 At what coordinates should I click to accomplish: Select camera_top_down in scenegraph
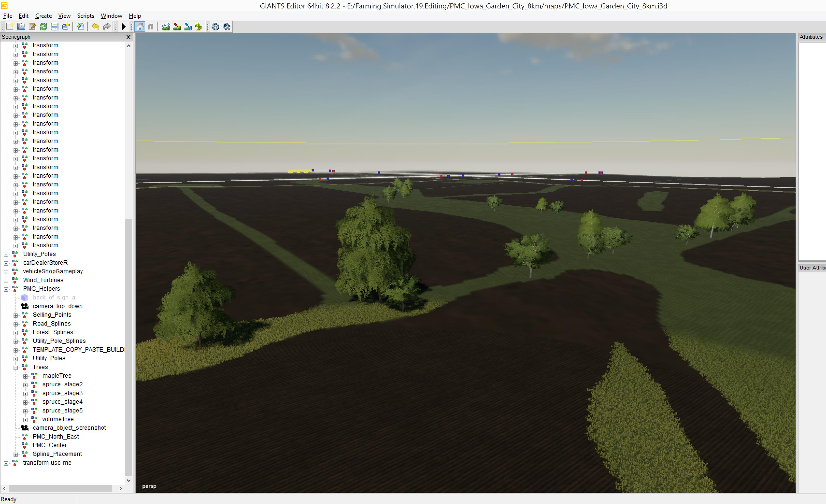point(58,306)
